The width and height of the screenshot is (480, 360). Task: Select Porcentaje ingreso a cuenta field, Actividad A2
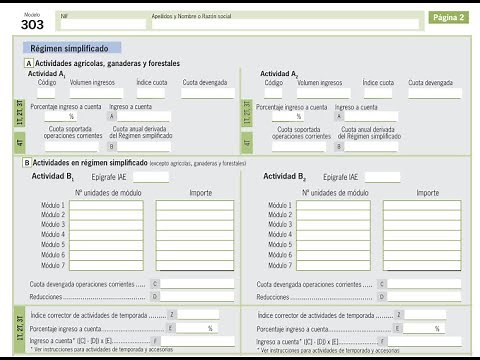288,116
